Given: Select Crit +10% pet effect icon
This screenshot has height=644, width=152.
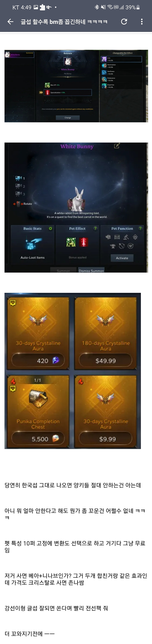Looking at the screenshot, I should click(x=104, y=59).
